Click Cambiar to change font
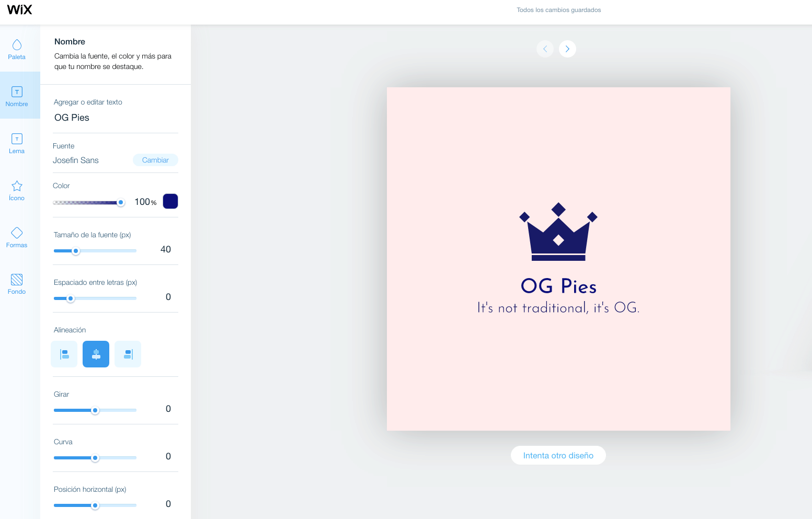The height and width of the screenshot is (519, 812). point(155,160)
